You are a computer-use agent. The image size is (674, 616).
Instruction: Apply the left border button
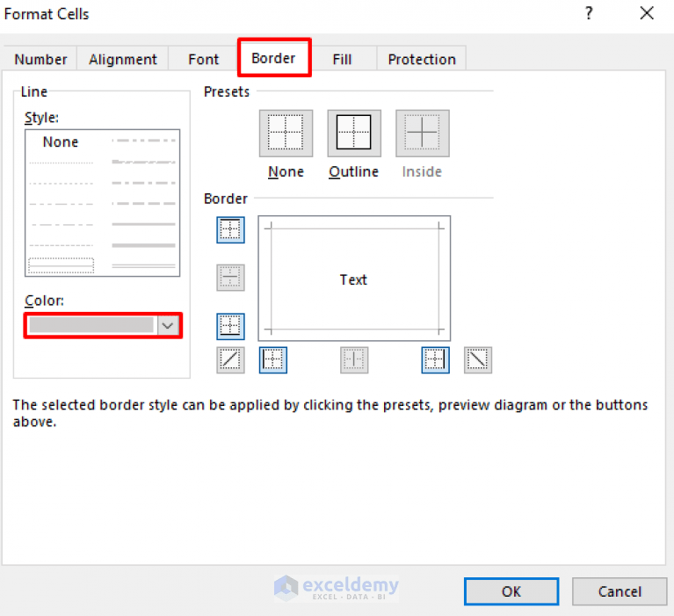(x=273, y=359)
